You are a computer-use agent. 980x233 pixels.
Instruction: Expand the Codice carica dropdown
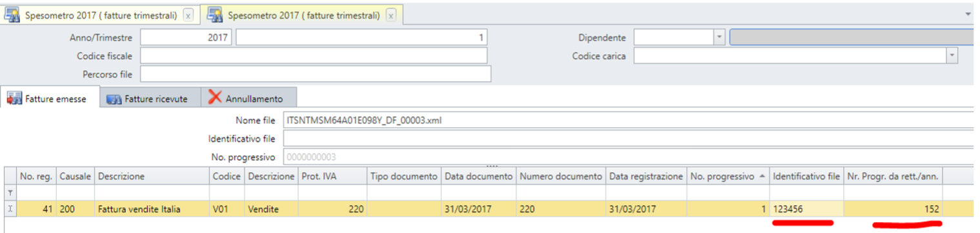tap(952, 56)
